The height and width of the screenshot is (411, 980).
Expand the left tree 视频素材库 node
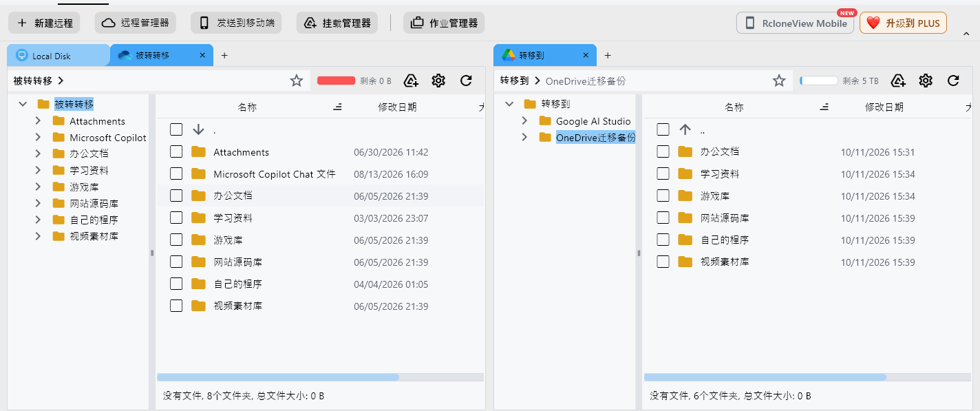(x=38, y=236)
